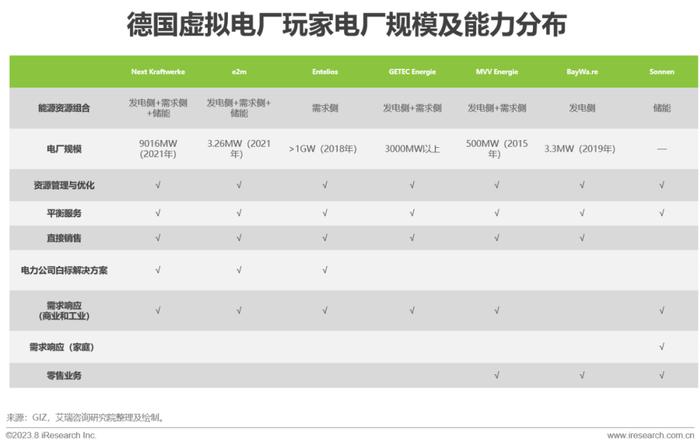Viewport: 700px width, 445px height.
Task: Click the 3000MW以上 cell
Action: pyautogui.click(x=412, y=149)
